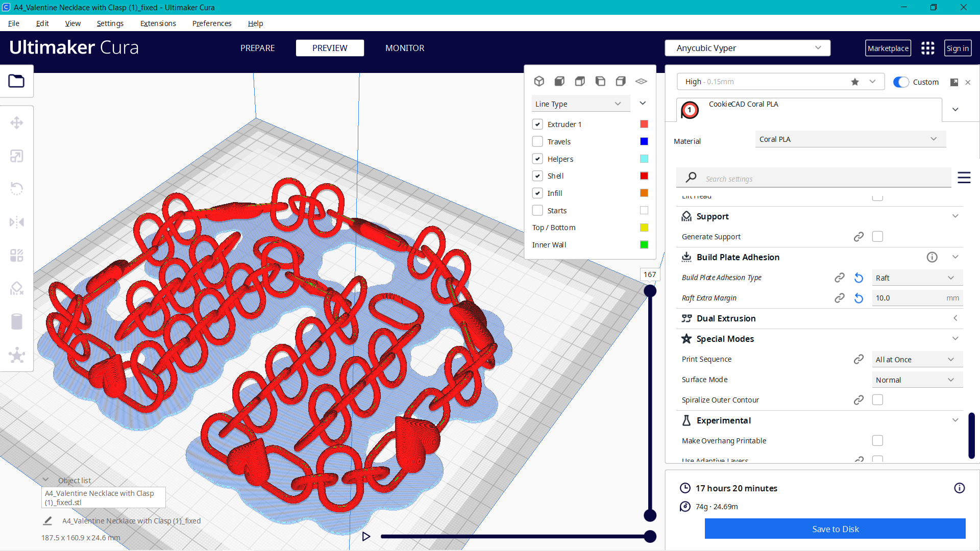Open Per Model Settings tool

pyautogui.click(x=17, y=255)
